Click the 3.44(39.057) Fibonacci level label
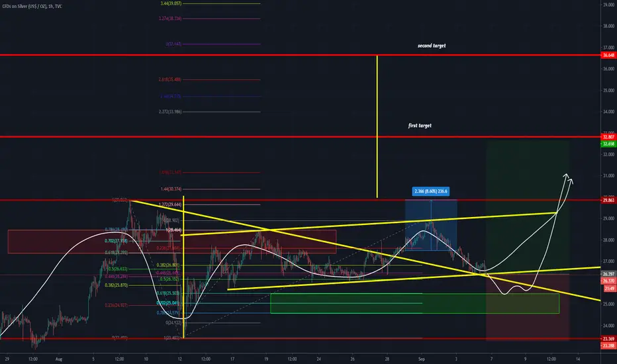Image resolution: width=617 pixels, height=364 pixels. (171, 3)
